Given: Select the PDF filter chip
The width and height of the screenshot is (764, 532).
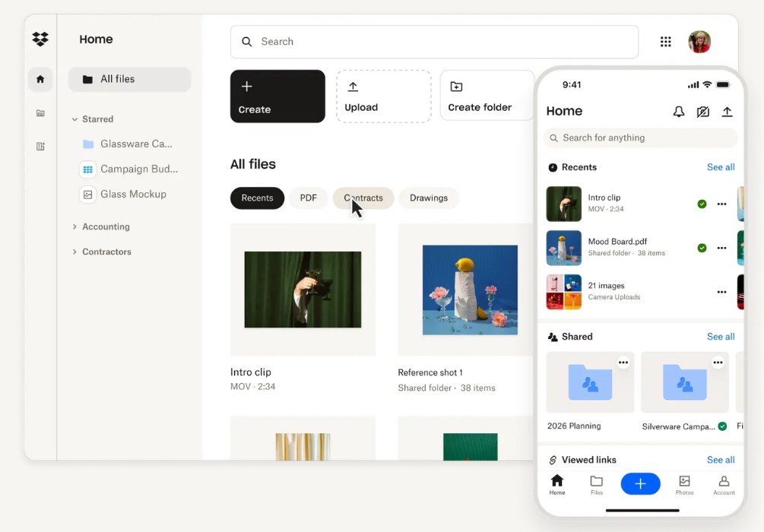Looking at the screenshot, I should tap(309, 198).
